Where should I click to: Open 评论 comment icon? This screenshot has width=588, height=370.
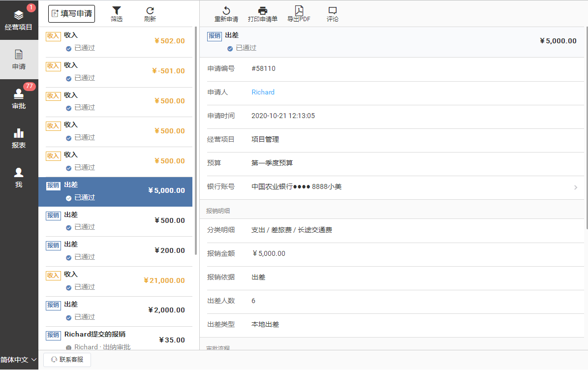[332, 14]
